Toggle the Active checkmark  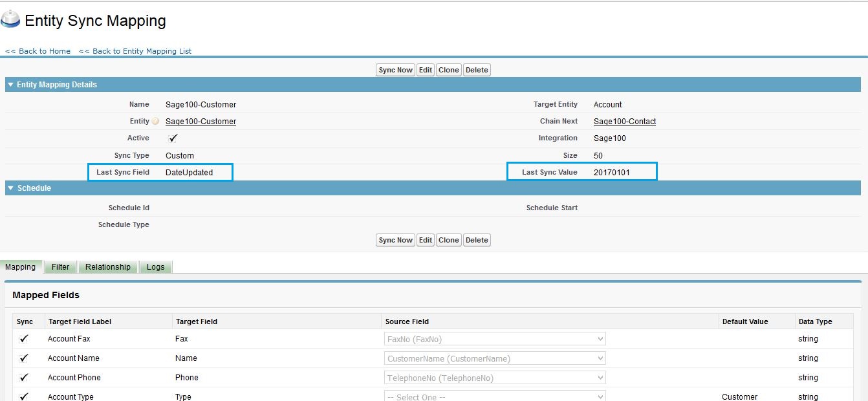coord(173,138)
